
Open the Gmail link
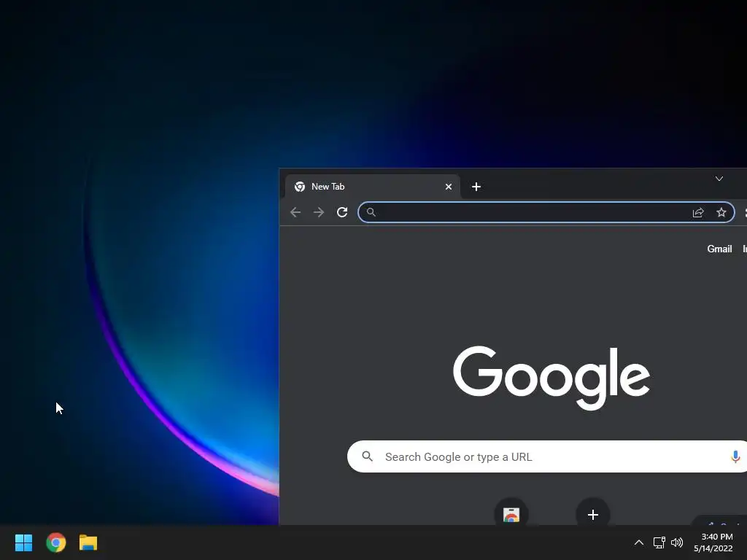coord(719,249)
